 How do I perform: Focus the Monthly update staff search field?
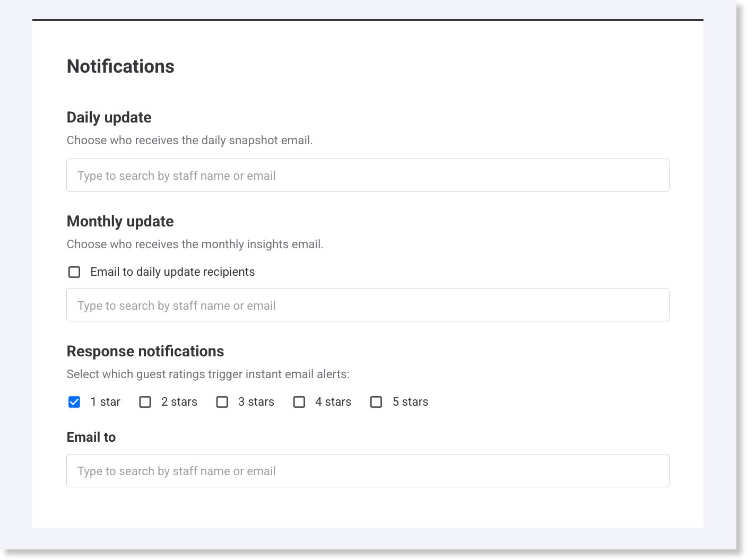click(x=367, y=305)
